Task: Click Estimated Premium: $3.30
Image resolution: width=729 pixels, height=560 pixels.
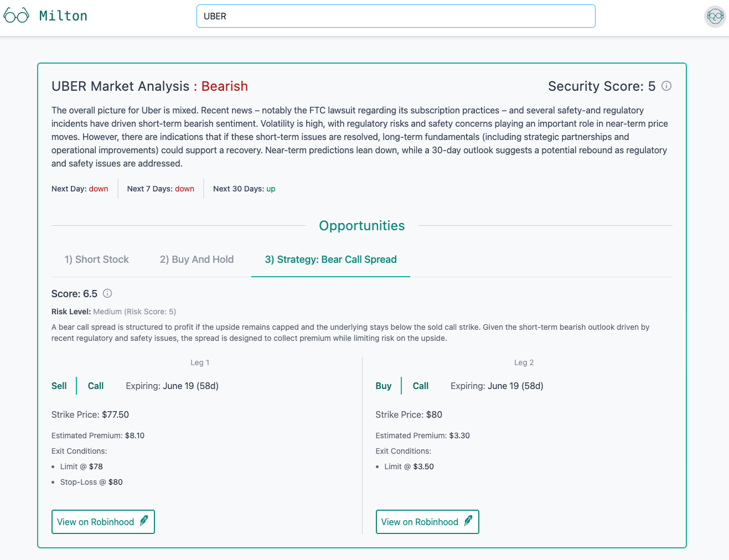Action: point(422,435)
